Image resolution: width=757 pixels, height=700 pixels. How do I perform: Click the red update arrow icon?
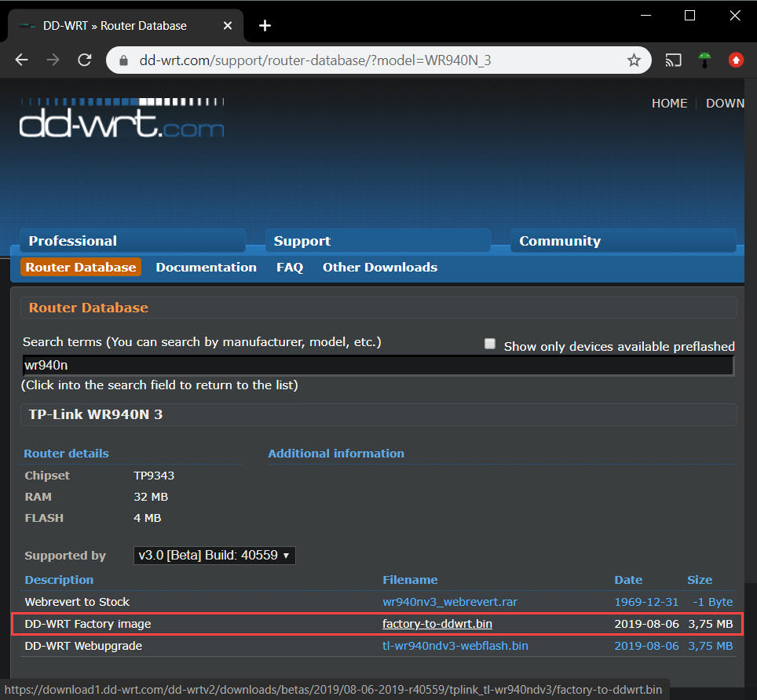(x=736, y=60)
